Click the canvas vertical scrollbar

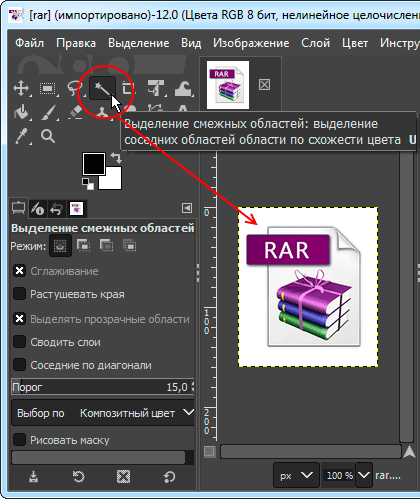pyautogui.click(x=406, y=297)
